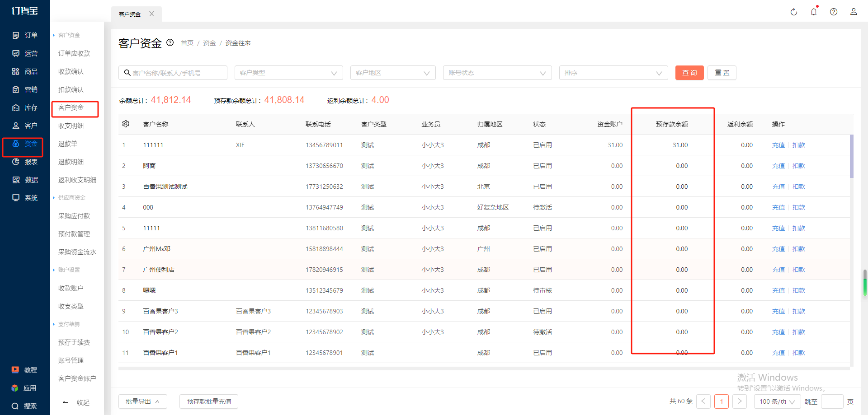Open the 搜索 search icon in sidebar
868x415 pixels.
pos(15,406)
